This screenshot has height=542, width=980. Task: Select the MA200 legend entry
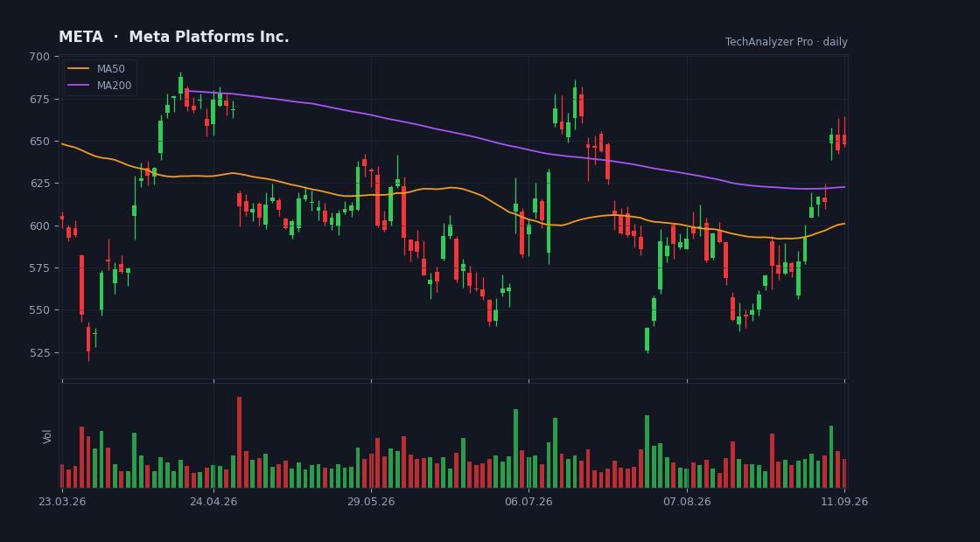click(100, 86)
